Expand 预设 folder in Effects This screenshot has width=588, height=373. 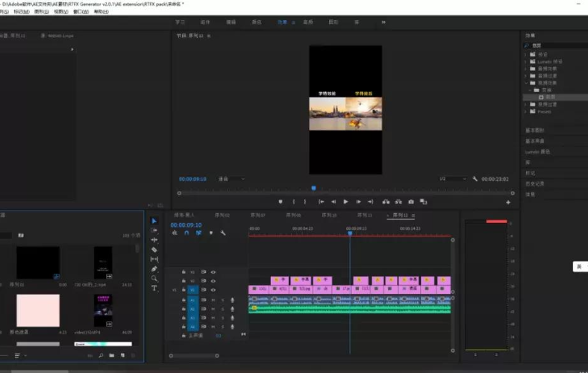point(525,54)
